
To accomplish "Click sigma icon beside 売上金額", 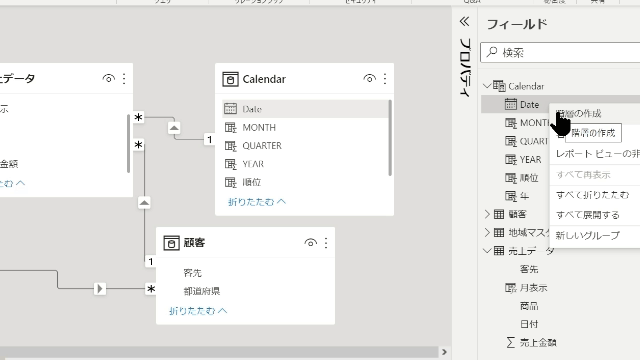I will click(511, 342).
